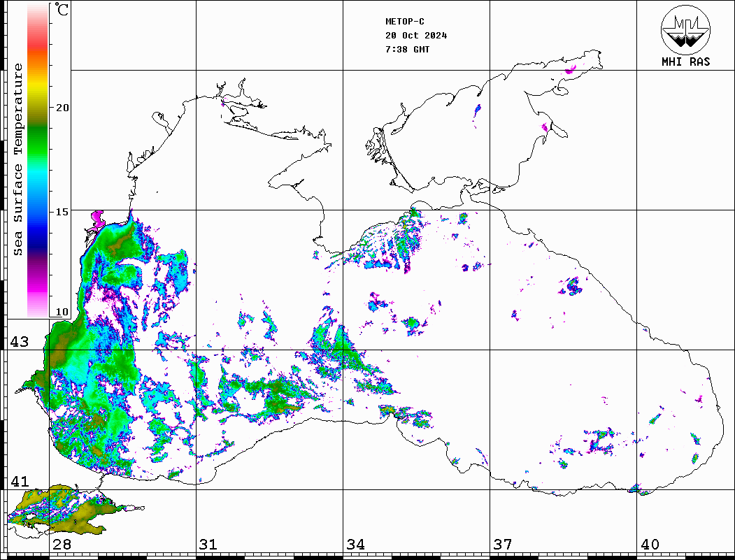Click the '20' tick on color scale
The height and width of the screenshot is (560, 735).
(x=62, y=108)
